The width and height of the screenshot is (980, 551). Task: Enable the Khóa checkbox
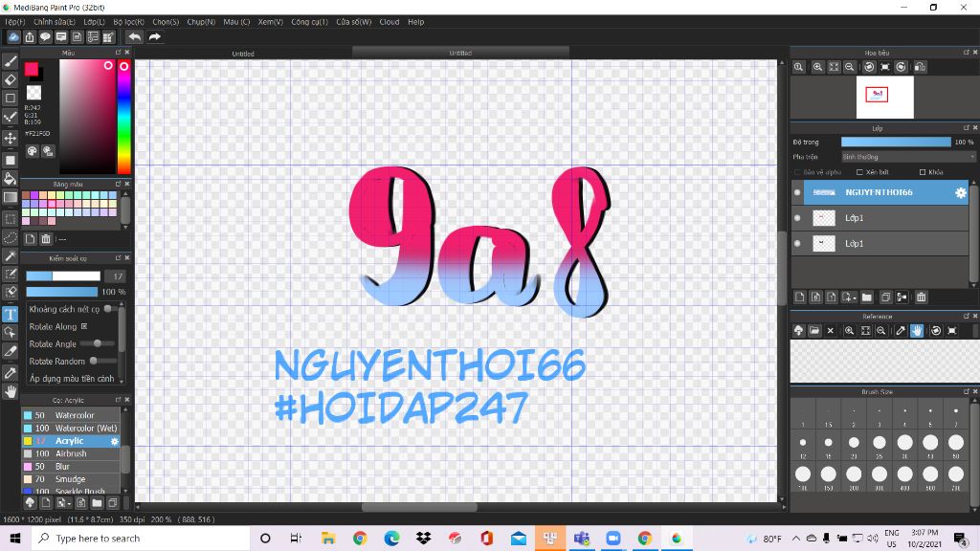[923, 172]
